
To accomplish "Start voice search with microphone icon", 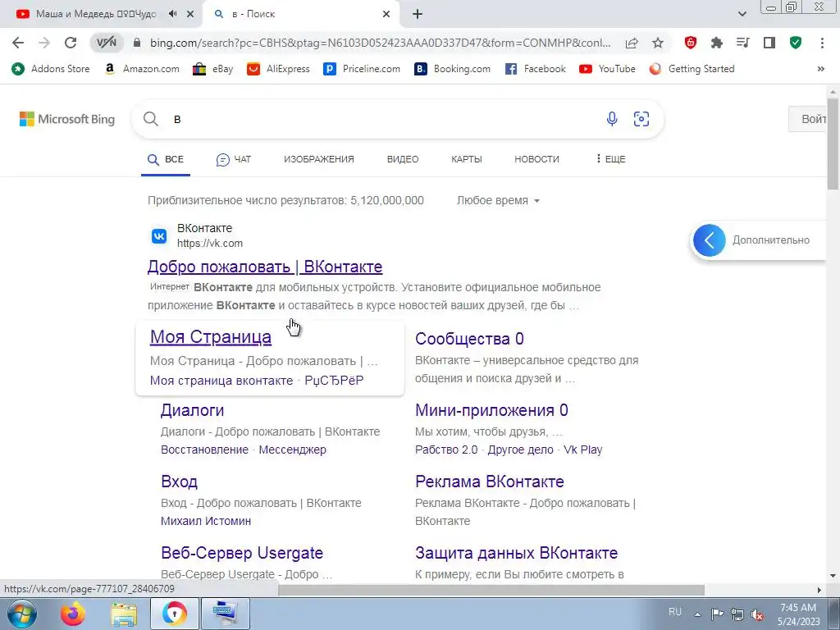I will tap(612, 119).
